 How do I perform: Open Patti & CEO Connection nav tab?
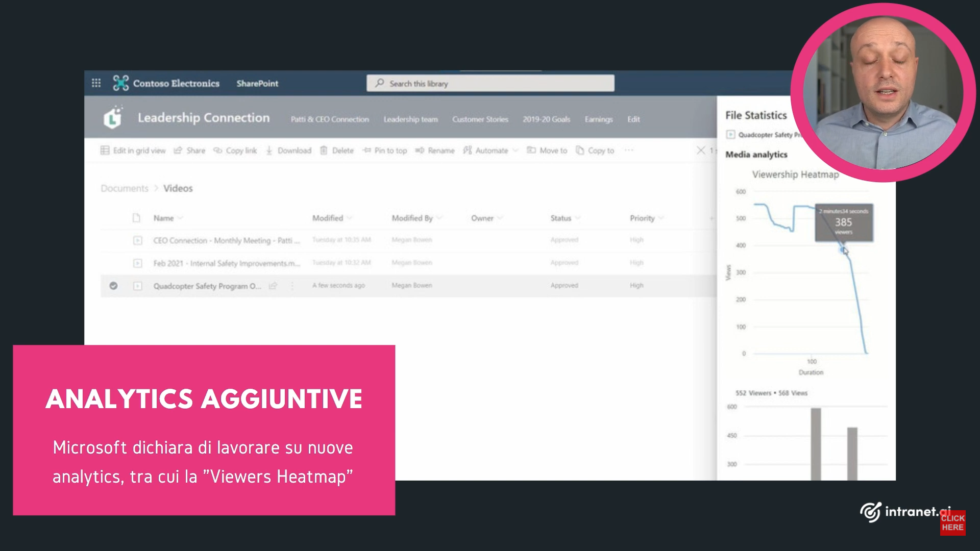click(x=330, y=119)
